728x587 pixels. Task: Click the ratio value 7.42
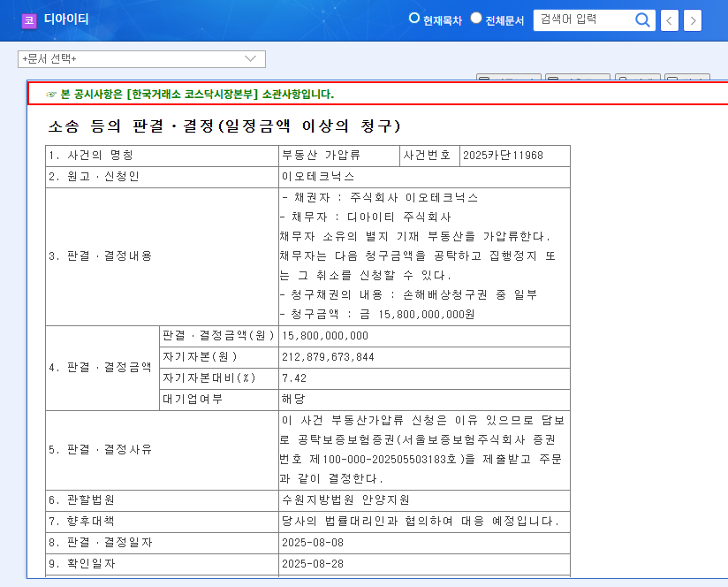tap(294, 378)
